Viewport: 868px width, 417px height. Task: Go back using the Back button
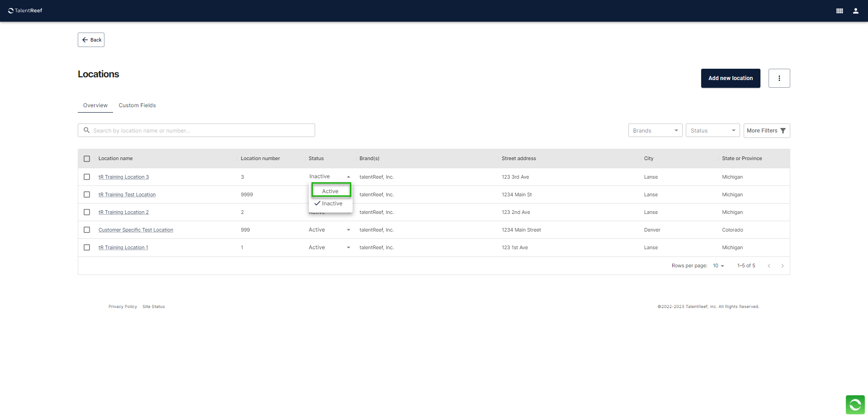pos(91,40)
